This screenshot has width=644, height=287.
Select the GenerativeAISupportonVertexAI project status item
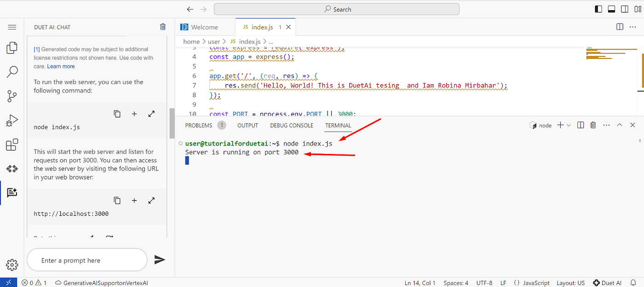coord(101,283)
